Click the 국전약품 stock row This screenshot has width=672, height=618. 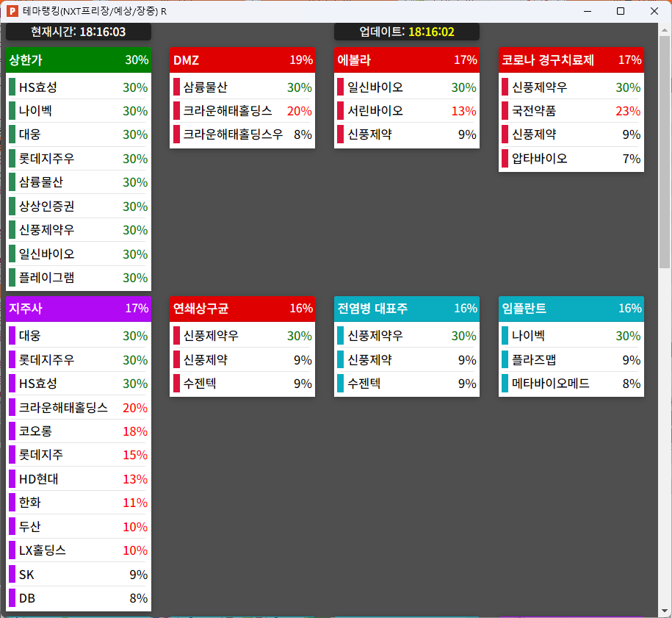coord(571,111)
